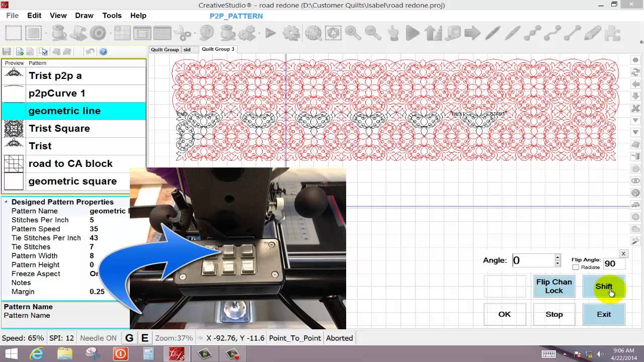The width and height of the screenshot is (644, 362).
Task: Click the large play triangle toolbar icon
Action: click(413, 34)
